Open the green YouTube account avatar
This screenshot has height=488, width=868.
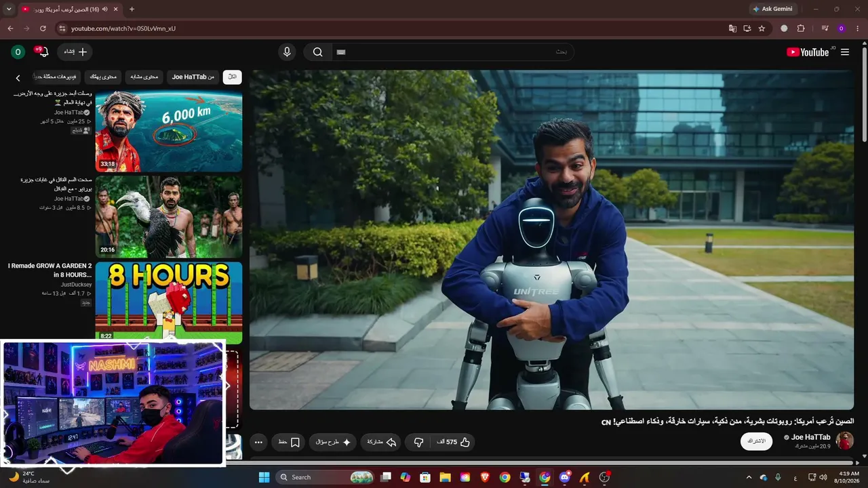coord(18,52)
